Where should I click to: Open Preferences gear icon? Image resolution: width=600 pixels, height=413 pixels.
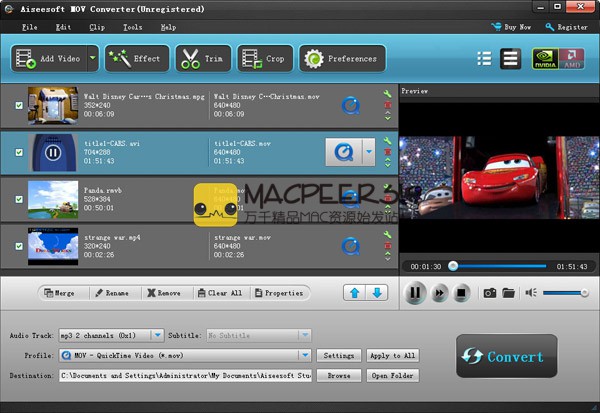(341, 59)
